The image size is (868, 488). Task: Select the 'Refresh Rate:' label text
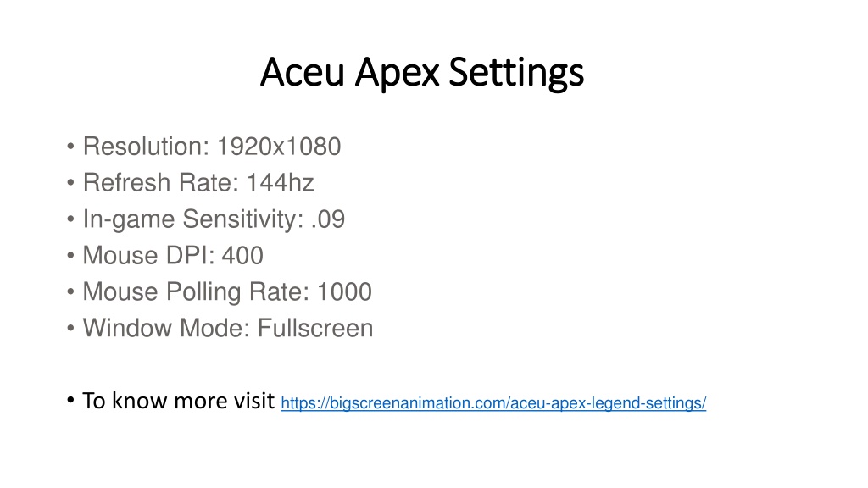click(160, 183)
